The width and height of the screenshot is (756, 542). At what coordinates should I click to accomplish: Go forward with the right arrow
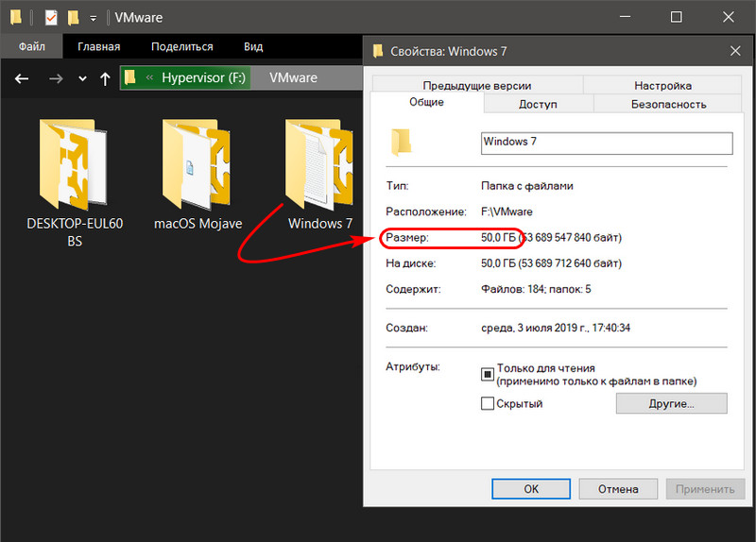tap(56, 78)
